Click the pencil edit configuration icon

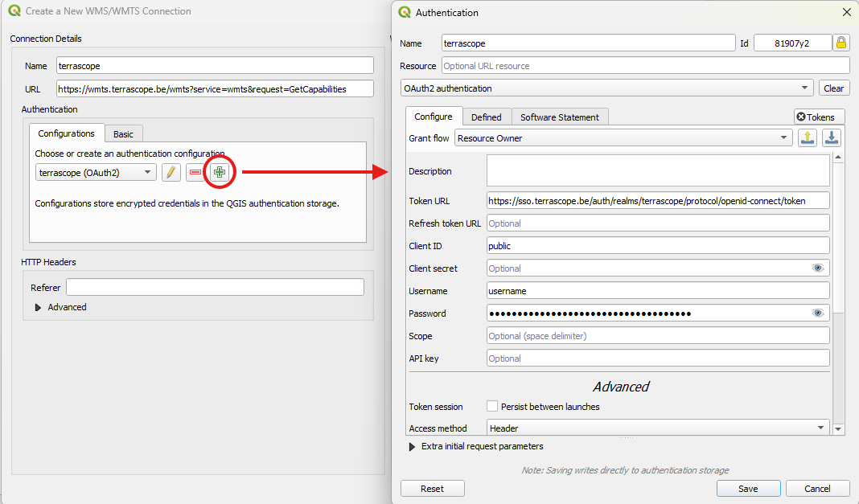171,172
